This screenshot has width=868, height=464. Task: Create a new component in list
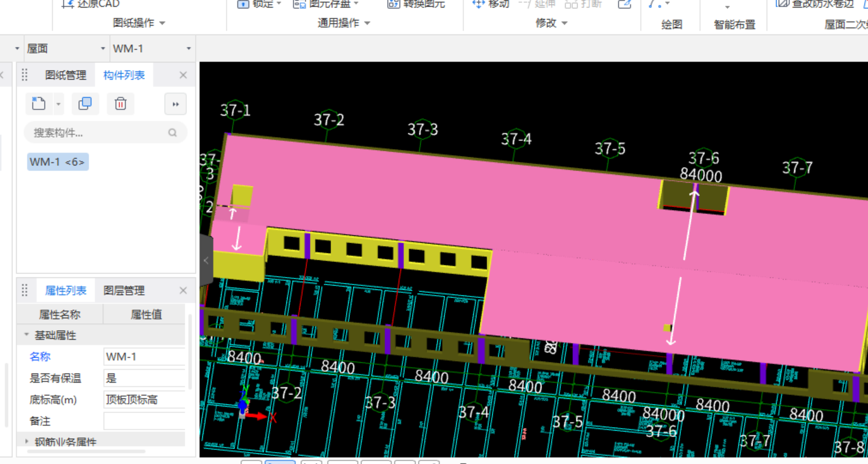point(39,104)
